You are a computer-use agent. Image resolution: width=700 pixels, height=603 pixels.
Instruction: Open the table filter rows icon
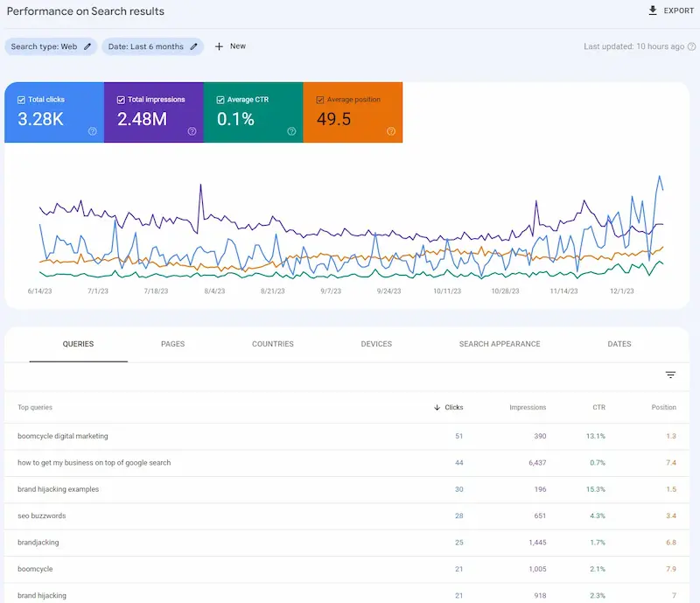click(x=670, y=375)
